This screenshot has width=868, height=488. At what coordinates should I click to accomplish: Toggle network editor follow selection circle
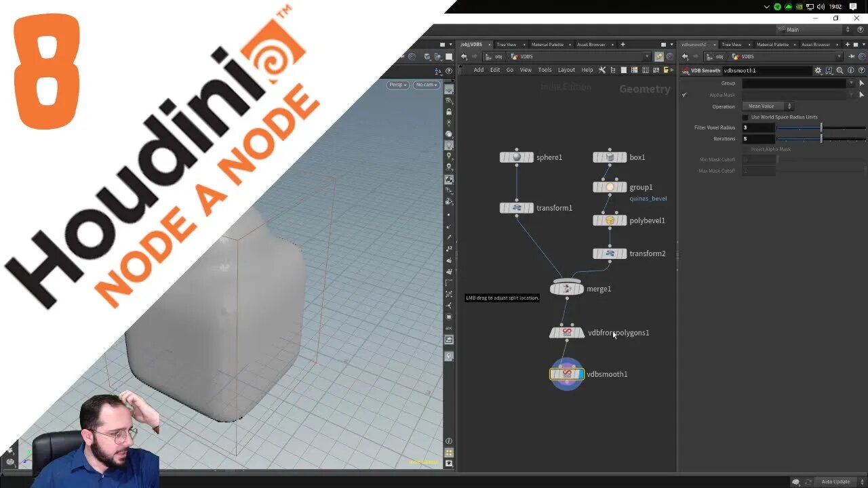pyautogui.click(x=669, y=57)
